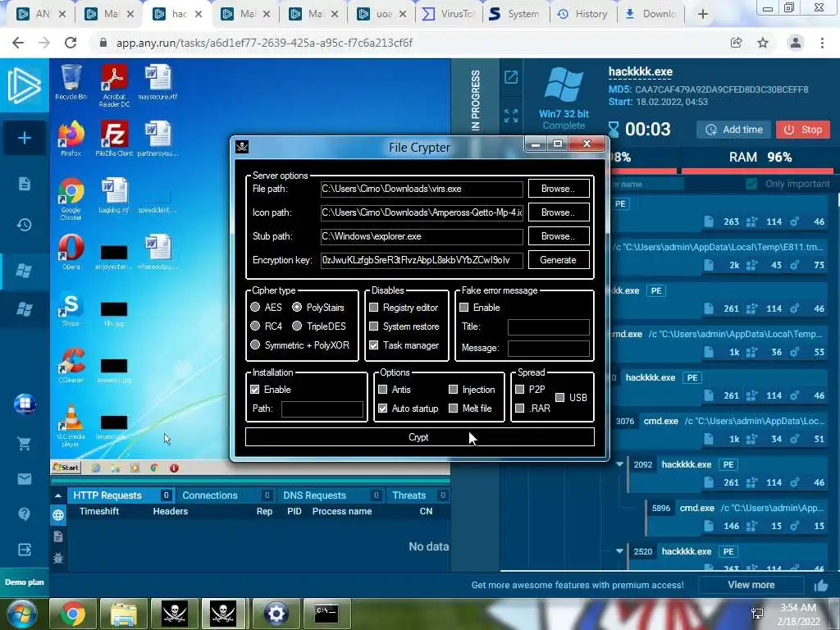Image resolution: width=840 pixels, height=630 pixels.
Task: Check the Melt file option
Action: 453,409
